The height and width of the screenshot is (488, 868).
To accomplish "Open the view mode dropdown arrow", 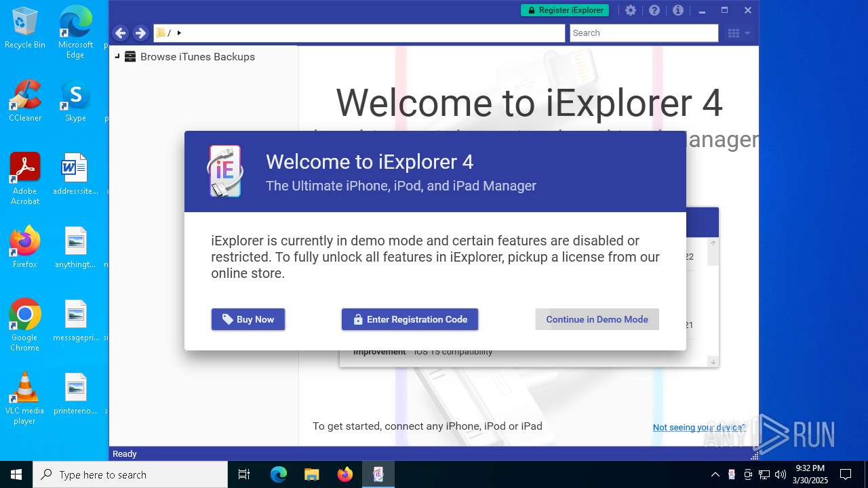I will (747, 33).
